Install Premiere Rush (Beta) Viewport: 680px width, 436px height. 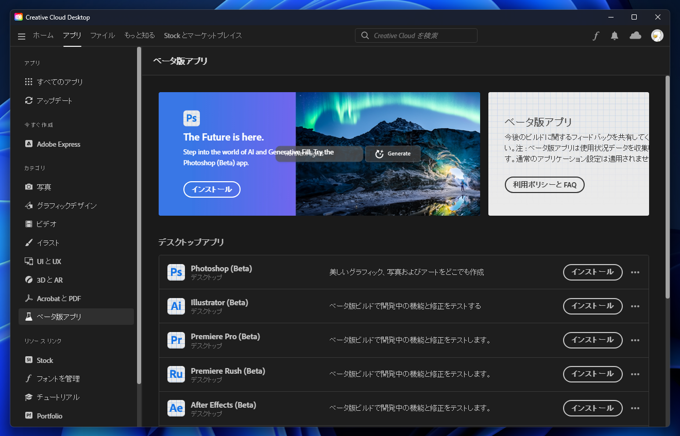pos(592,374)
